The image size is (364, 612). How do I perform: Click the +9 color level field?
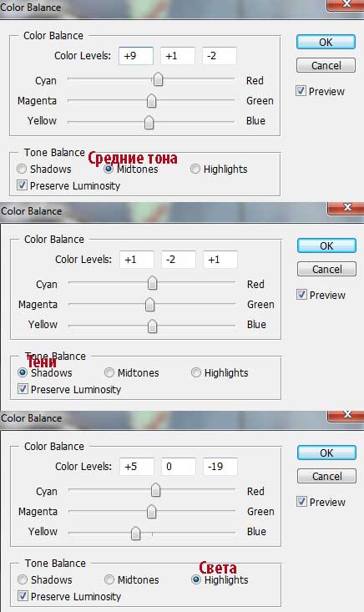pos(136,56)
